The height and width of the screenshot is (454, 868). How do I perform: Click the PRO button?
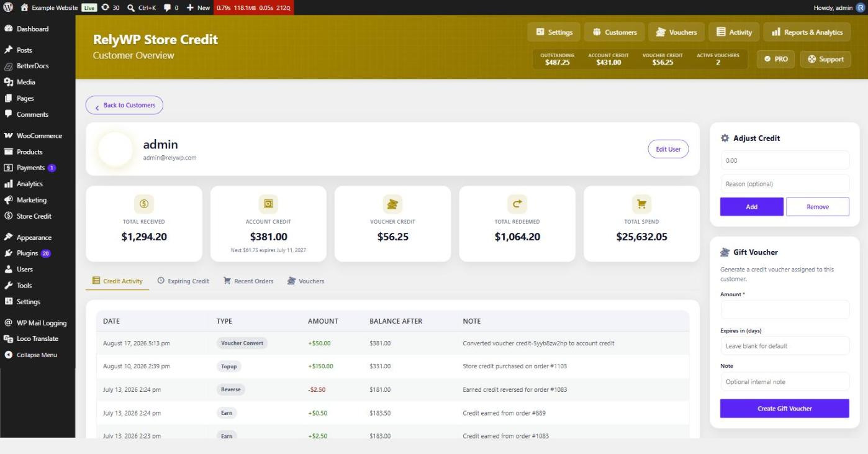(775, 59)
